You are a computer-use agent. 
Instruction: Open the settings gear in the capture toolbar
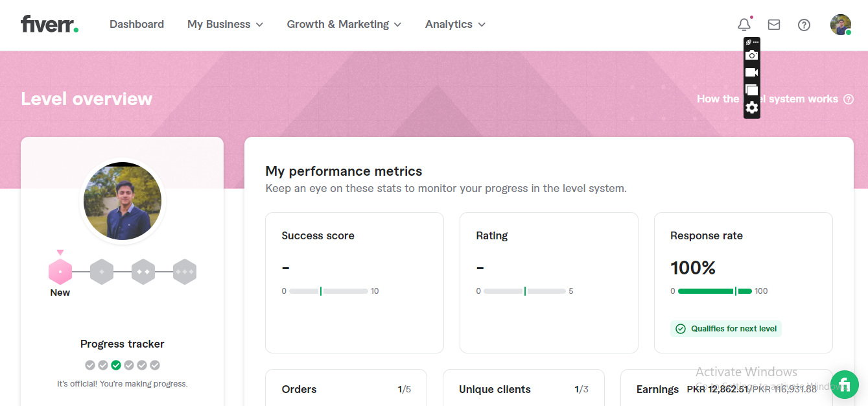(x=751, y=107)
